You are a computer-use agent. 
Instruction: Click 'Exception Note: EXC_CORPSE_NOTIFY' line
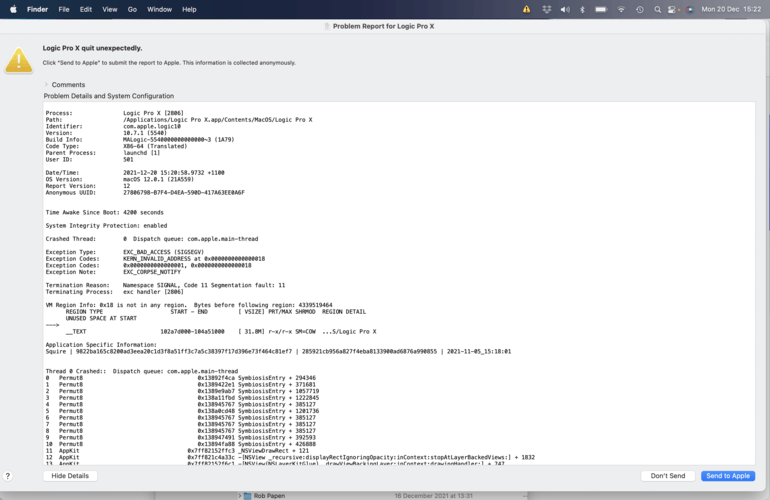point(113,272)
